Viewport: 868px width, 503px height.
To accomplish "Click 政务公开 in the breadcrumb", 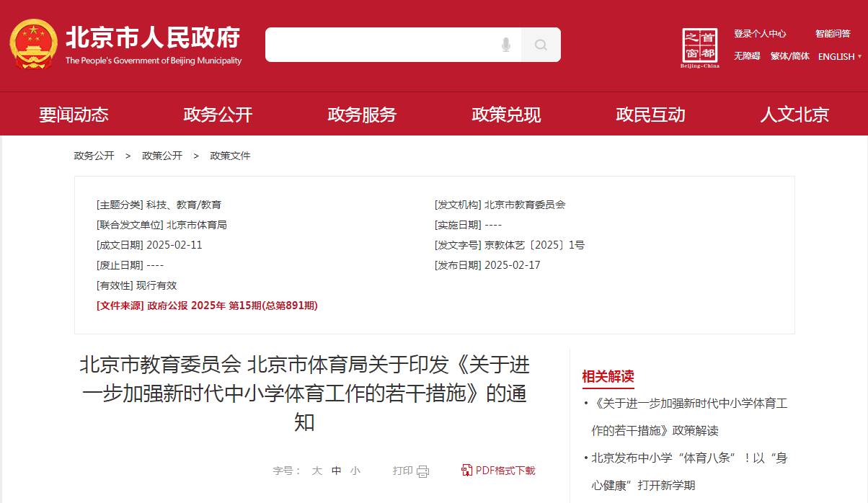I will (x=94, y=156).
